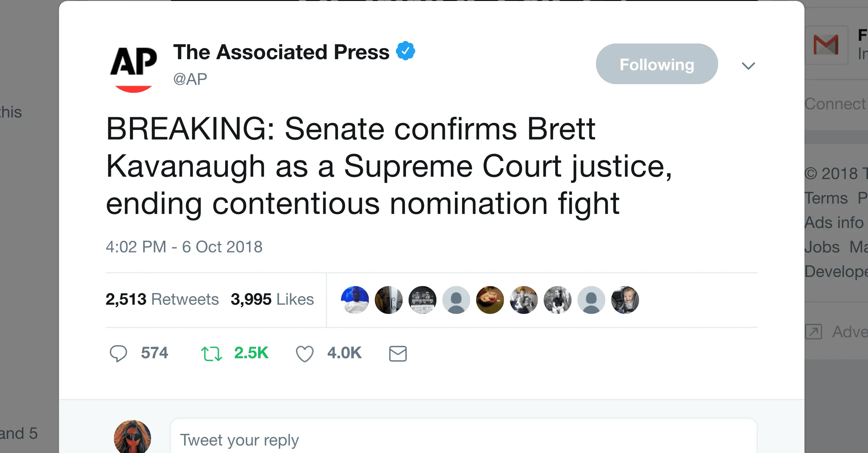
Task: Expand the tweet options chevron
Action: [x=748, y=66]
